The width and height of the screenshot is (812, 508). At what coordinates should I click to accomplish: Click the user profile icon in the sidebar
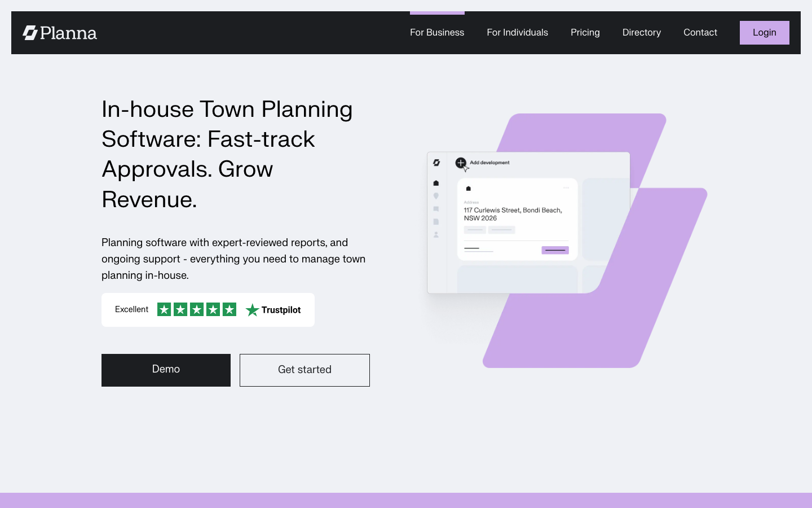(436, 235)
